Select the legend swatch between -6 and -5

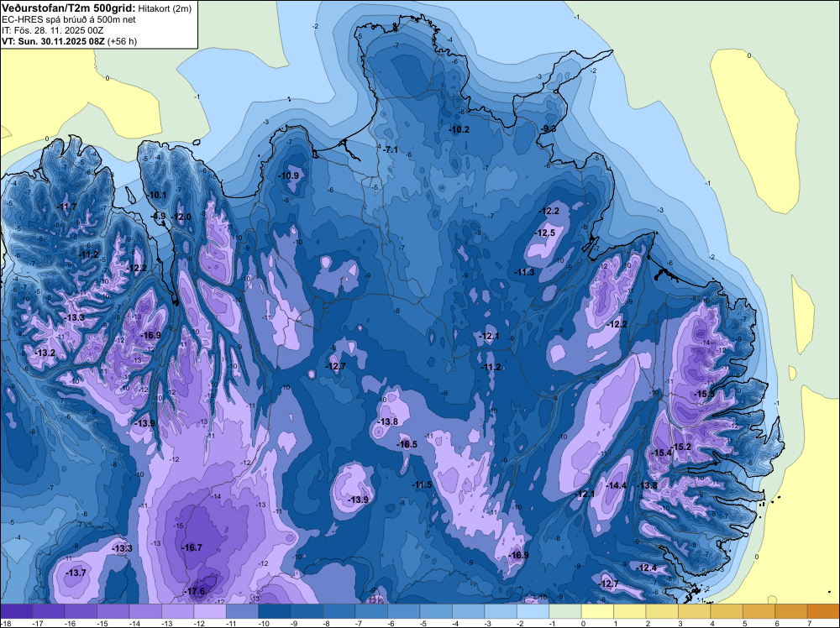pos(404,611)
